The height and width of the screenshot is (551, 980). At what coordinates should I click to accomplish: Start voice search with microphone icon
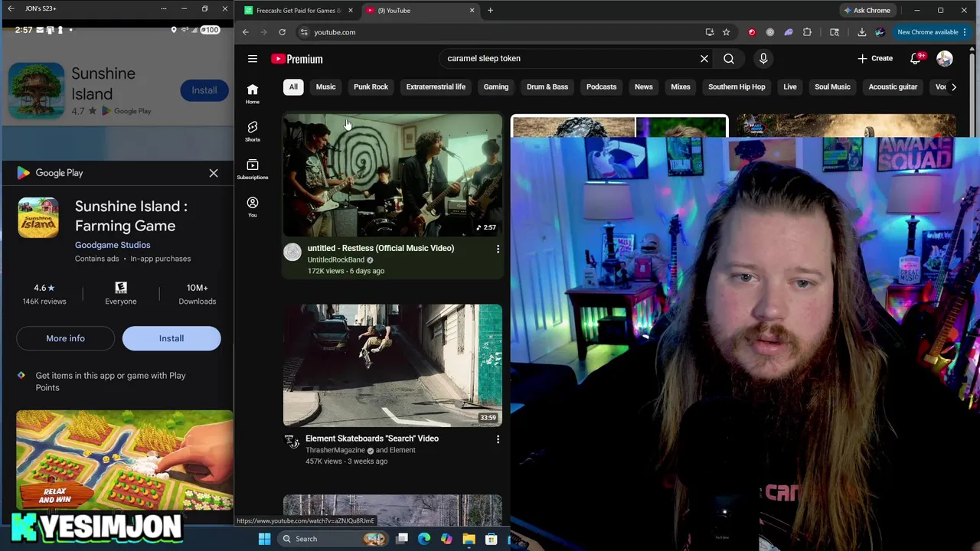coord(763,58)
